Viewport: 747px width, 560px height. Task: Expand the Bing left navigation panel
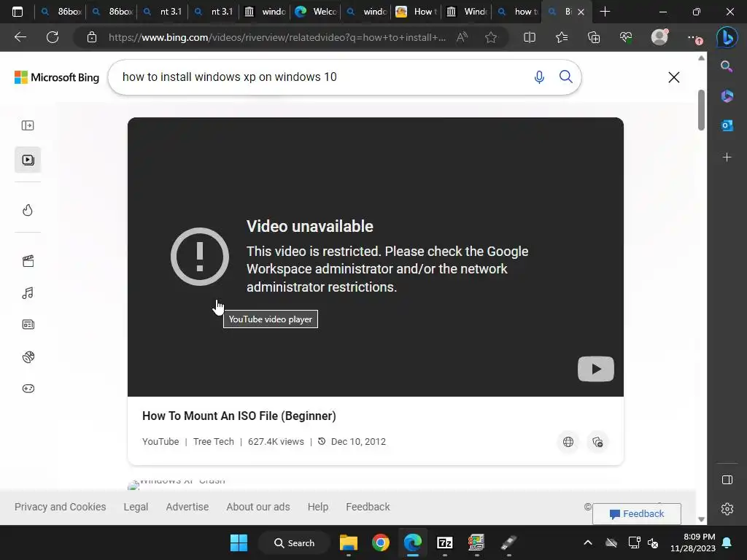[28, 125]
